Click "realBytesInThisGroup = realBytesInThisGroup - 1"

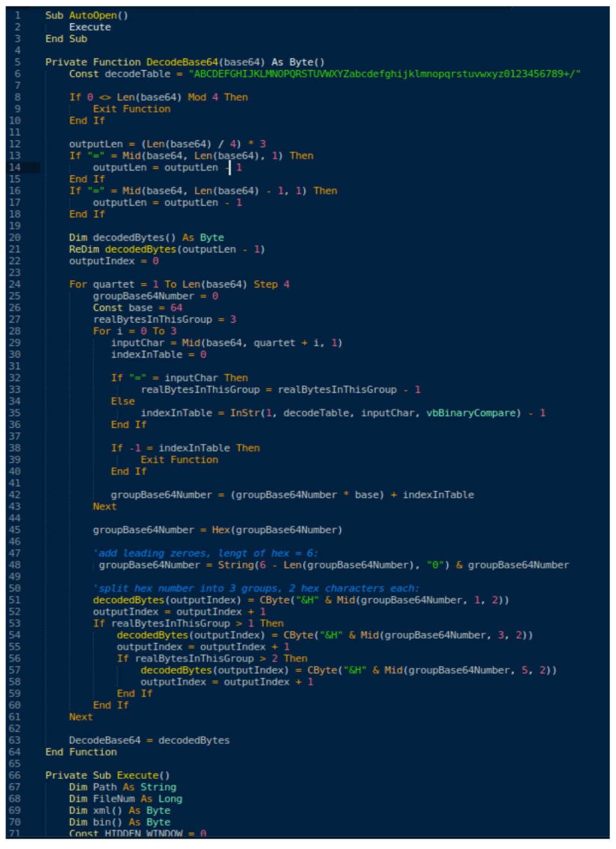281,389
